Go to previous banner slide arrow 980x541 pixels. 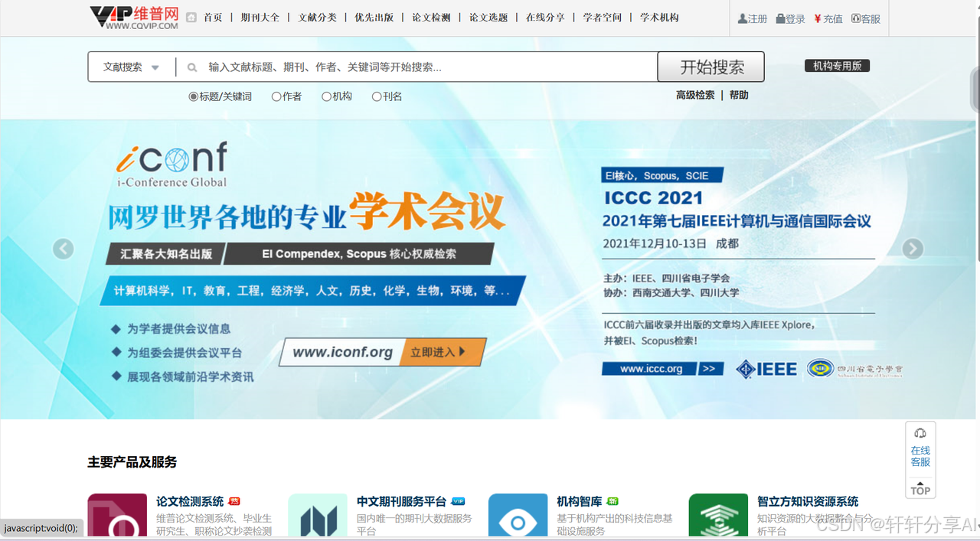pyautogui.click(x=63, y=249)
